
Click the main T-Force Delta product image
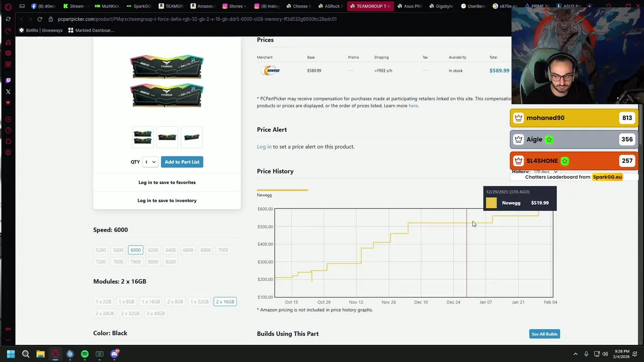tap(167, 81)
